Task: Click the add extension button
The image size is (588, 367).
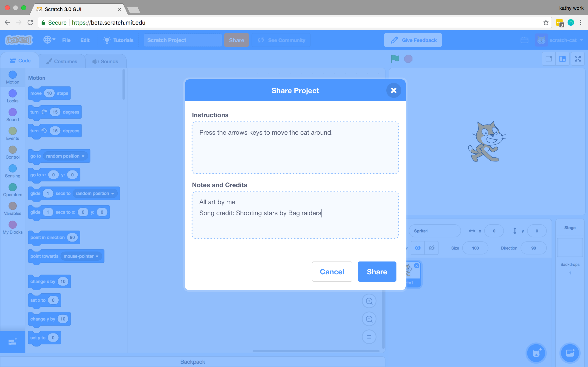Action: (x=12, y=341)
